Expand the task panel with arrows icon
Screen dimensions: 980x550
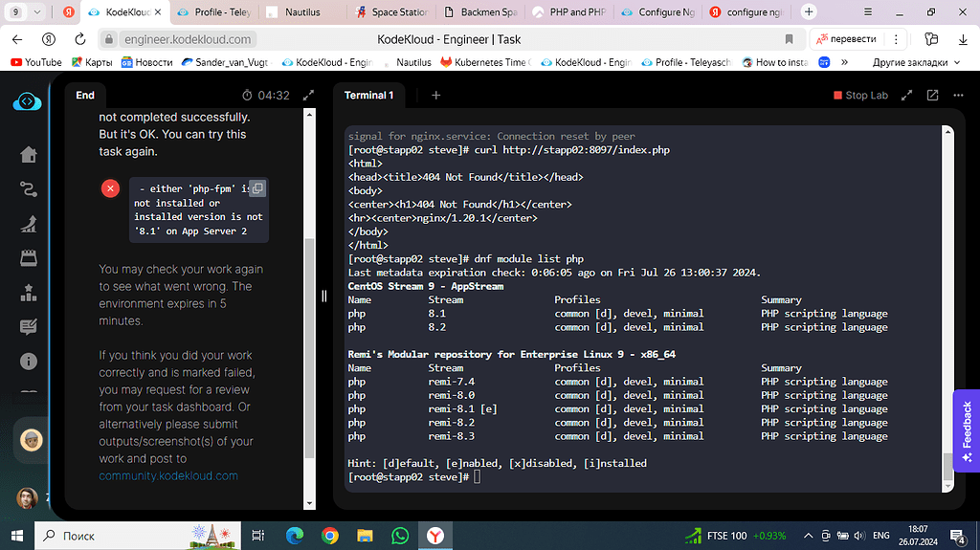click(x=309, y=95)
